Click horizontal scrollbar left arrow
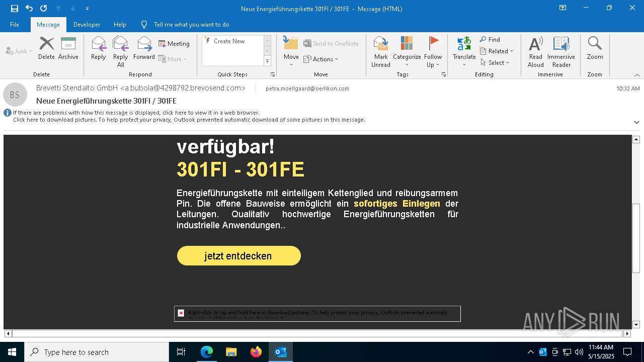Image resolution: width=644 pixels, height=362 pixels. (8, 333)
